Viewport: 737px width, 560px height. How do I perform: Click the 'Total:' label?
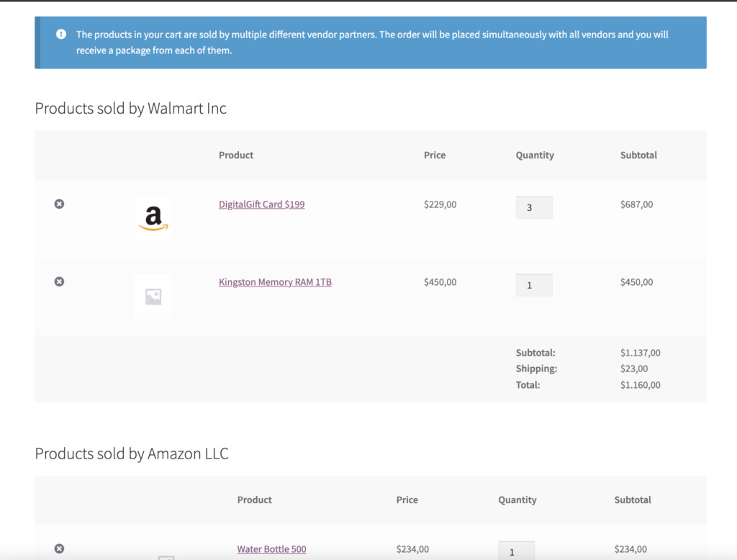pyautogui.click(x=528, y=384)
